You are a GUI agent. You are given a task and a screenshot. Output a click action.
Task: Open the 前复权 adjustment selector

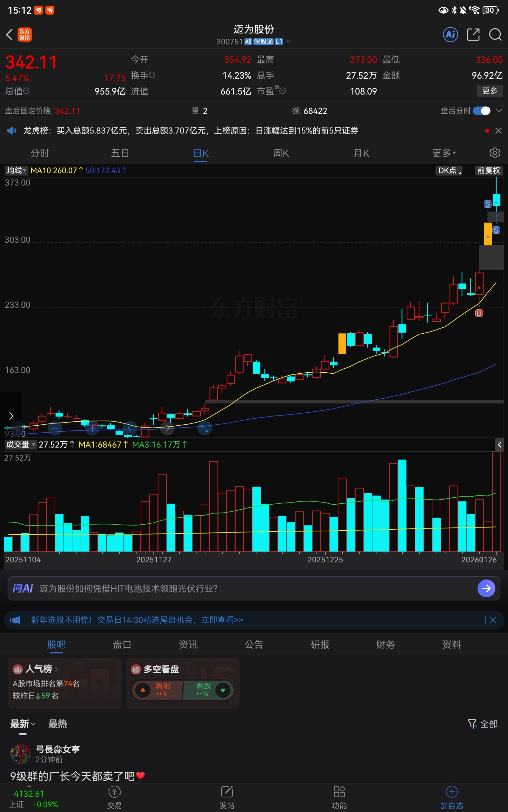pos(489,170)
